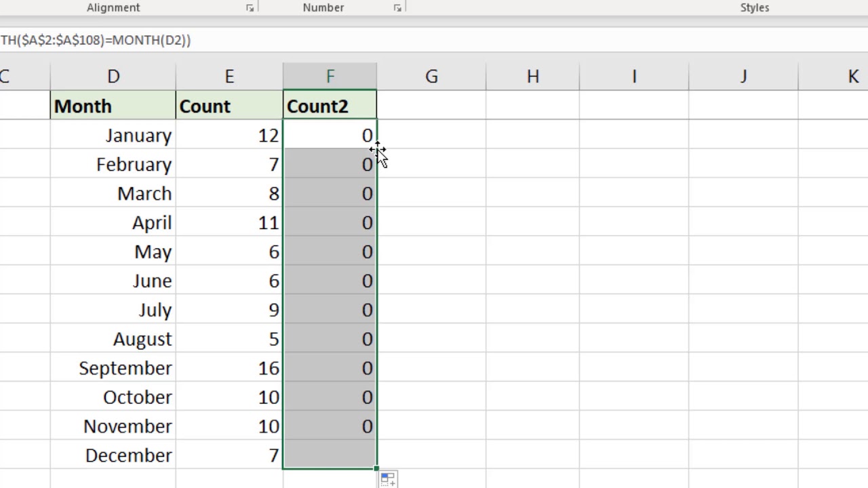This screenshot has width=868, height=488.
Task: Select the empty Count2 cell for December
Action: 330,455
